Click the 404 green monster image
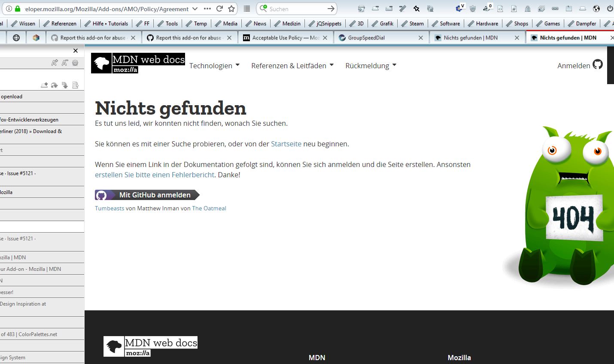The width and height of the screenshot is (614, 364). coord(558,206)
